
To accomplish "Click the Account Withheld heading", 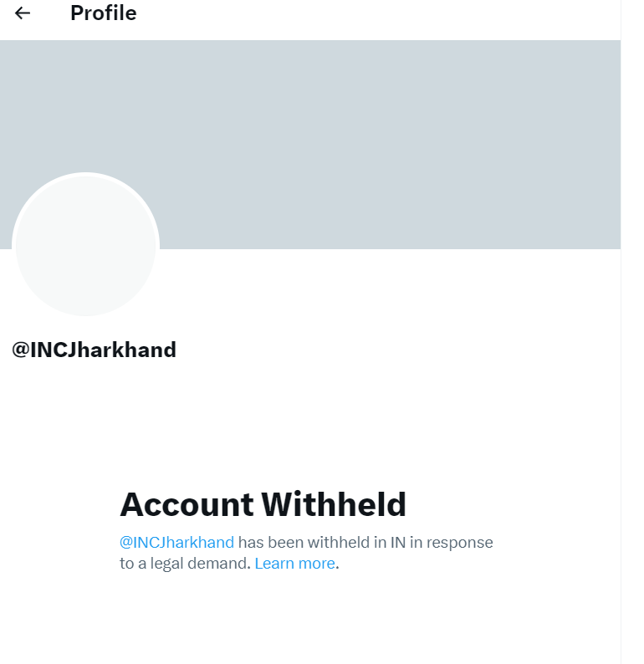I will [263, 504].
